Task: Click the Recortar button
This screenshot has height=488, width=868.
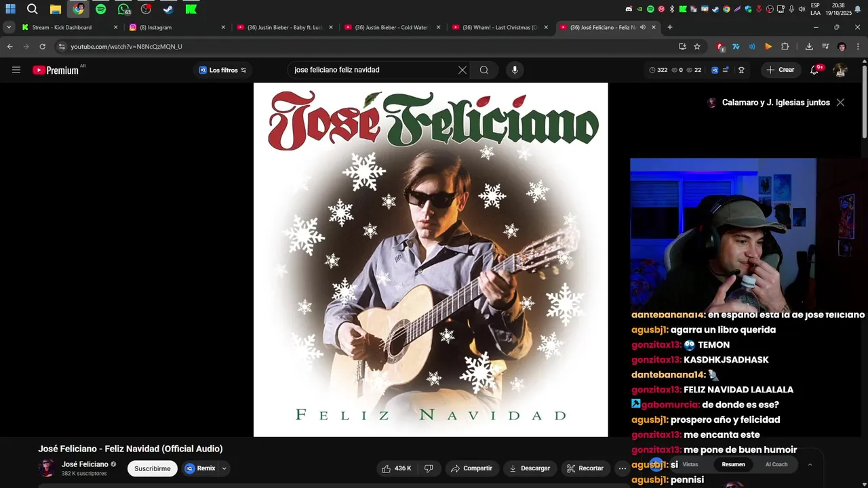Action: (585, 468)
